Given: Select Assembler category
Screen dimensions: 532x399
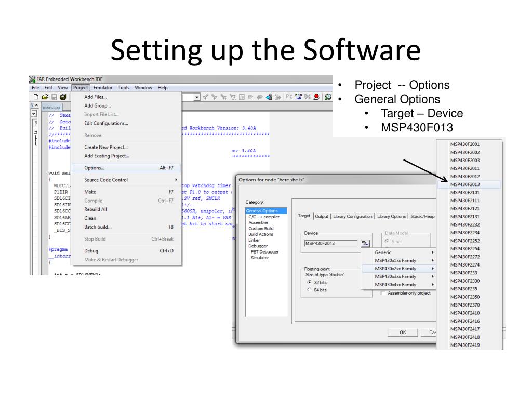Looking at the screenshot, I should [x=258, y=222].
